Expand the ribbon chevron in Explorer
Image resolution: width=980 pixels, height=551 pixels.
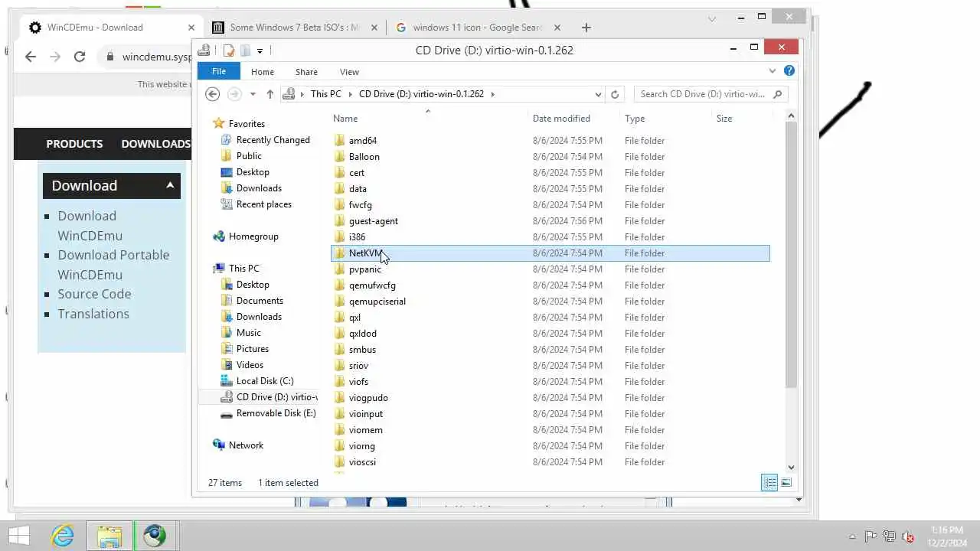coord(772,71)
